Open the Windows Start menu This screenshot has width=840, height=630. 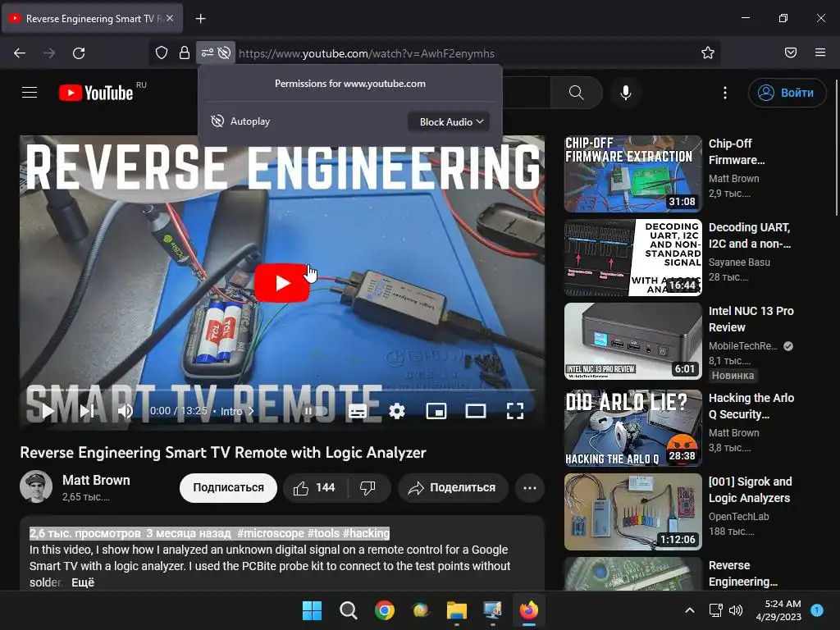(312, 610)
